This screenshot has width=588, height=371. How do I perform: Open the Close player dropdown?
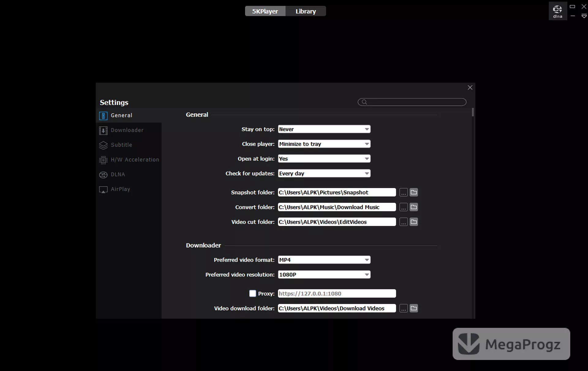[x=324, y=144]
